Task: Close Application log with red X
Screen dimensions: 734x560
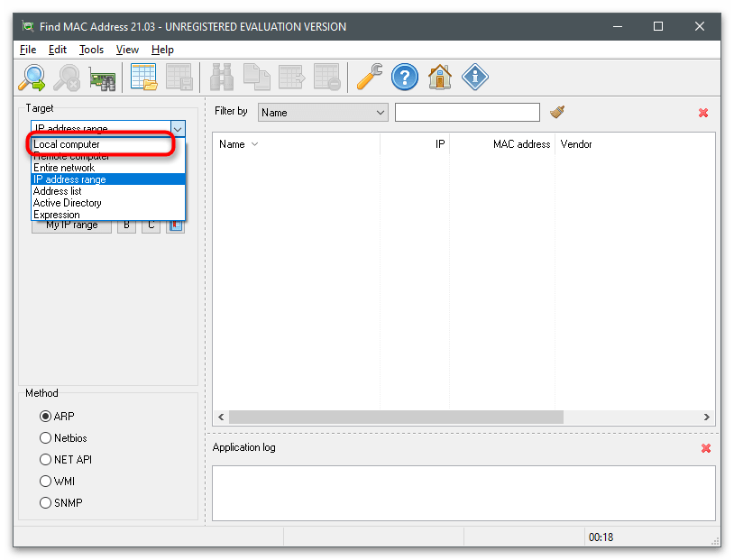Action: pyautogui.click(x=706, y=448)
